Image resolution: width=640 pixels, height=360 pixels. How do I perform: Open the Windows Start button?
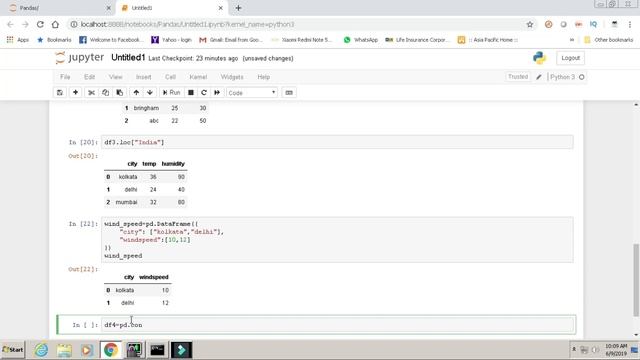point(13,350)
